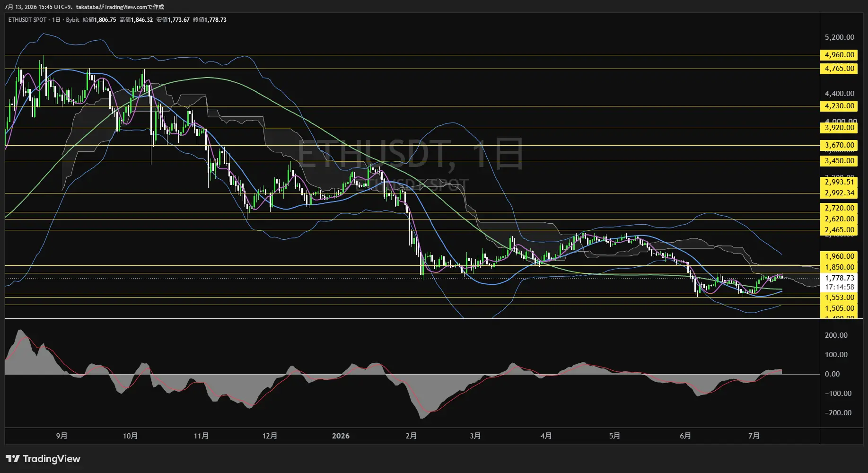Click the −200.00 oscillator axis value
868x473 pixels.
(838, 413)
